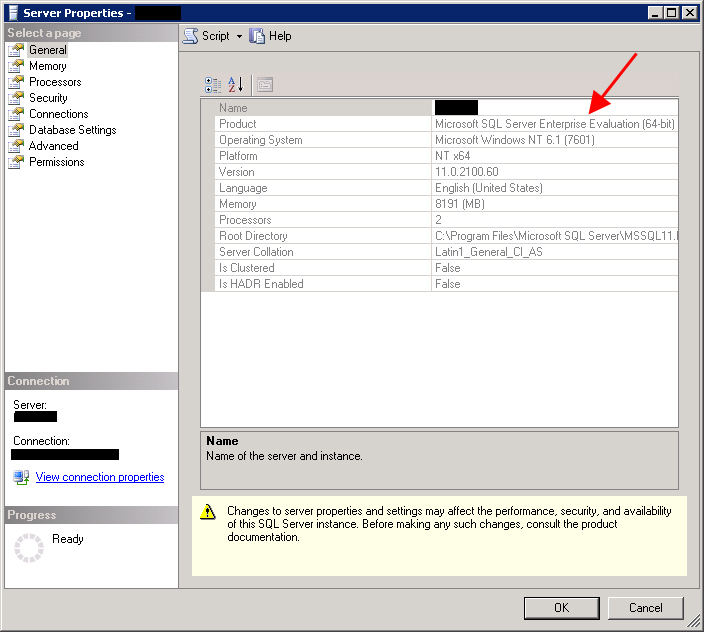Open the Connections page label
The image size is (704, 632).
[x=59, y=114]
